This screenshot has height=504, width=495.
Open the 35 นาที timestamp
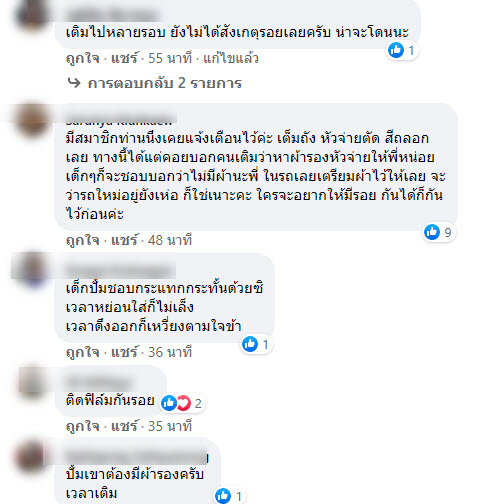170,426
